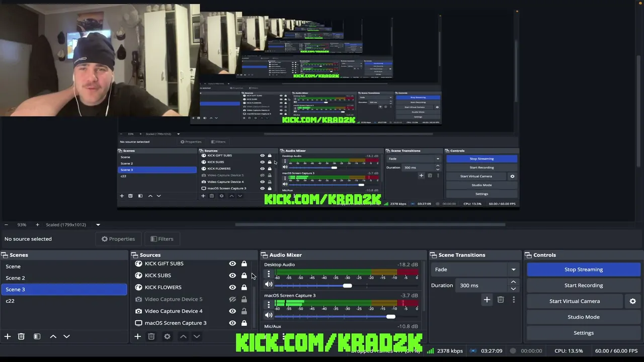Select the Video Capture Device 5 source row
This screenshot has height=362, width=644.
192,299
